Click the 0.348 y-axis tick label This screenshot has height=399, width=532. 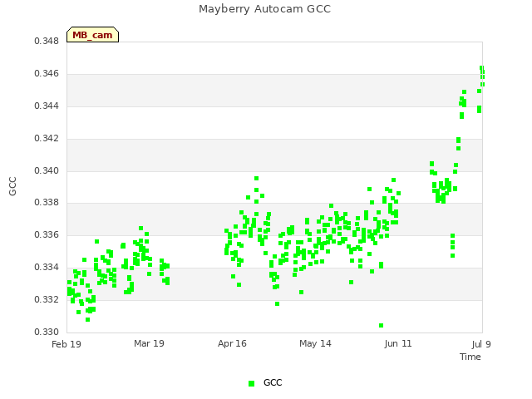(47, 41)
